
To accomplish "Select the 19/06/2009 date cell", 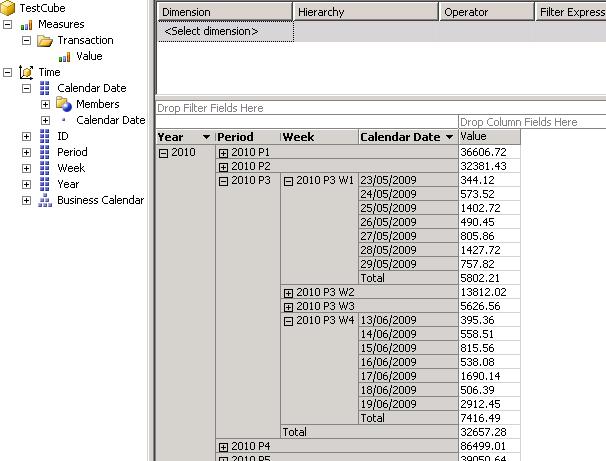I will click(408, 404).
